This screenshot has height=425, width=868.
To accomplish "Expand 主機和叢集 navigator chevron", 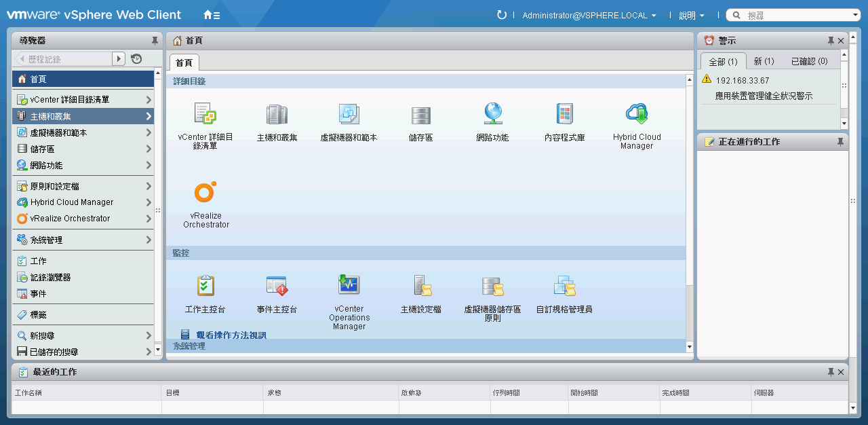I will 149,116.
